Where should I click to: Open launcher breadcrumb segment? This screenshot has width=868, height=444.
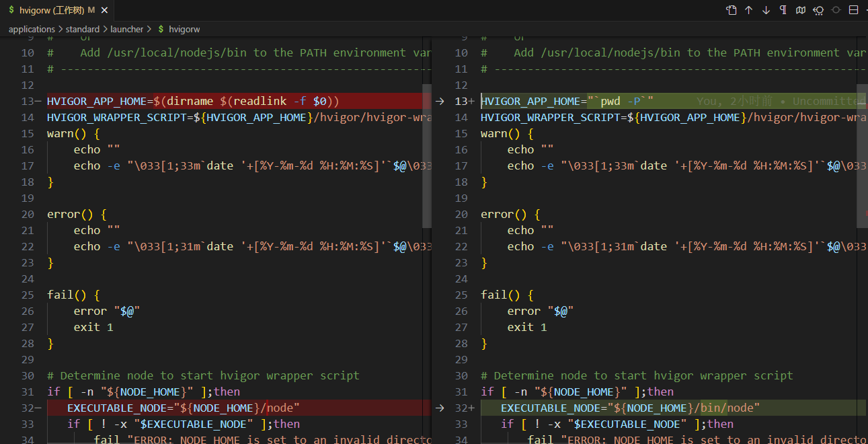click(127, 29)
